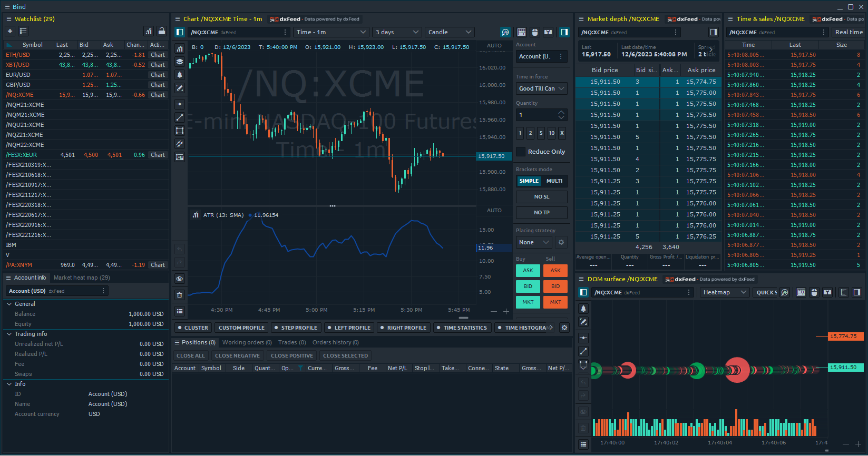Click the CLOSE ALL positions button
The width and height of the screenshot is (868, 456).
click(x=190, y=355)
